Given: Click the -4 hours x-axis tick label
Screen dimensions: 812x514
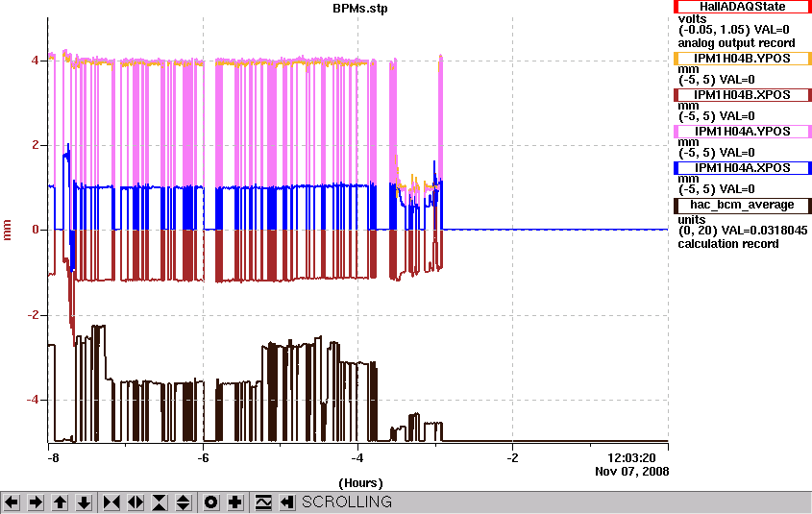Looking at the screenshot, I should click(357, 458).
